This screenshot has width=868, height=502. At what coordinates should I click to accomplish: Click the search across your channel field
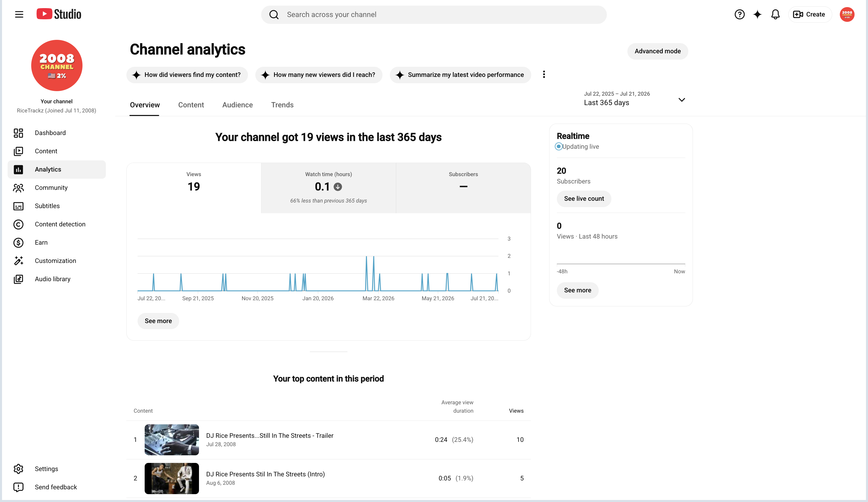(434, 14)
